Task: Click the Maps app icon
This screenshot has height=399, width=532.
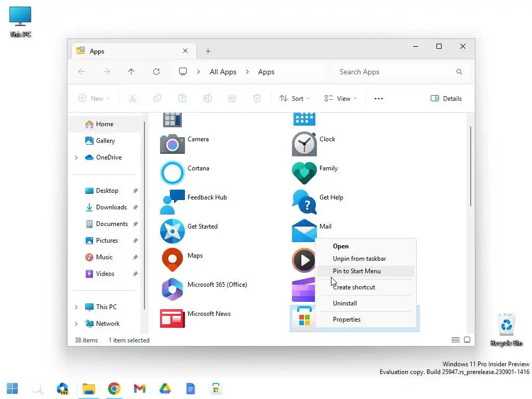Action: pyautogui.click(x=172, y=260)
